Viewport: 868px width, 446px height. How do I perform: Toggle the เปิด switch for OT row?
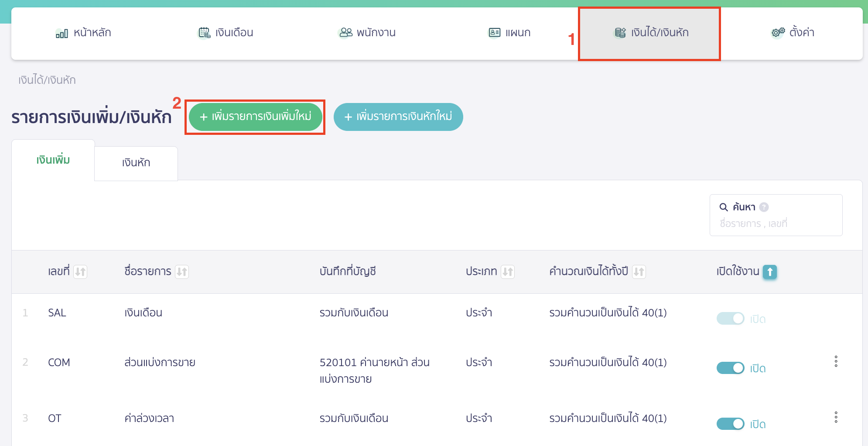click(730, 424)
